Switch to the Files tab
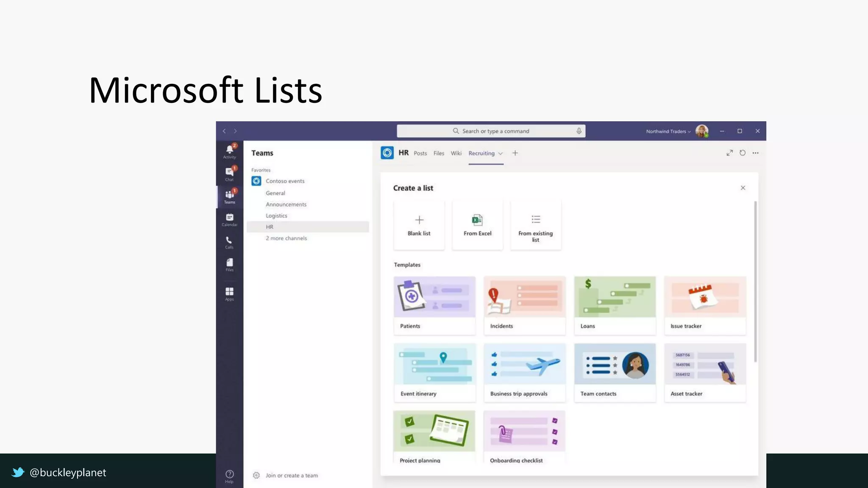Viewport: 868px width, 488px height. (x=439, y=153)
